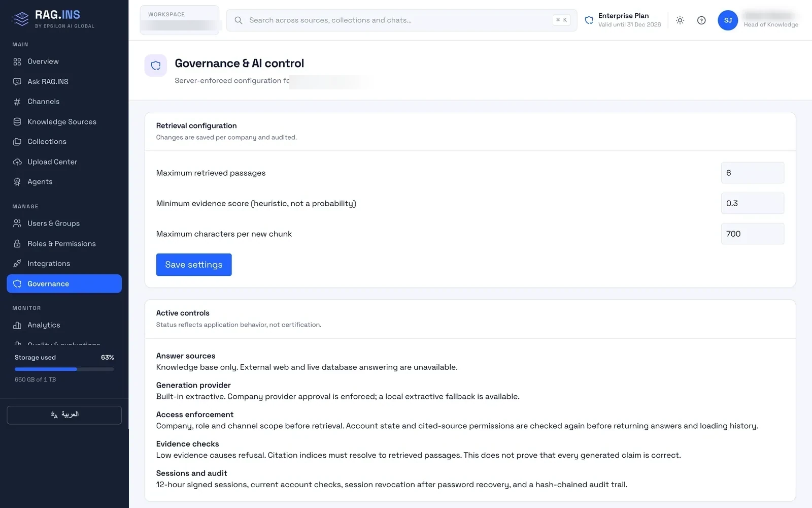Click 'Head of Knowledge' role text
Image resolution: width=812 pixels, height=508 pixels.
pos(771,24)
